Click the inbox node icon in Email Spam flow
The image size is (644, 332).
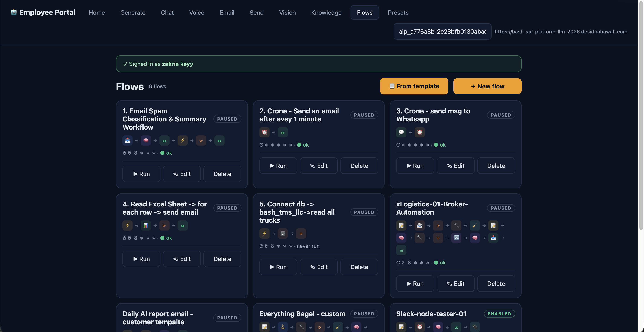tap(128, 140)
